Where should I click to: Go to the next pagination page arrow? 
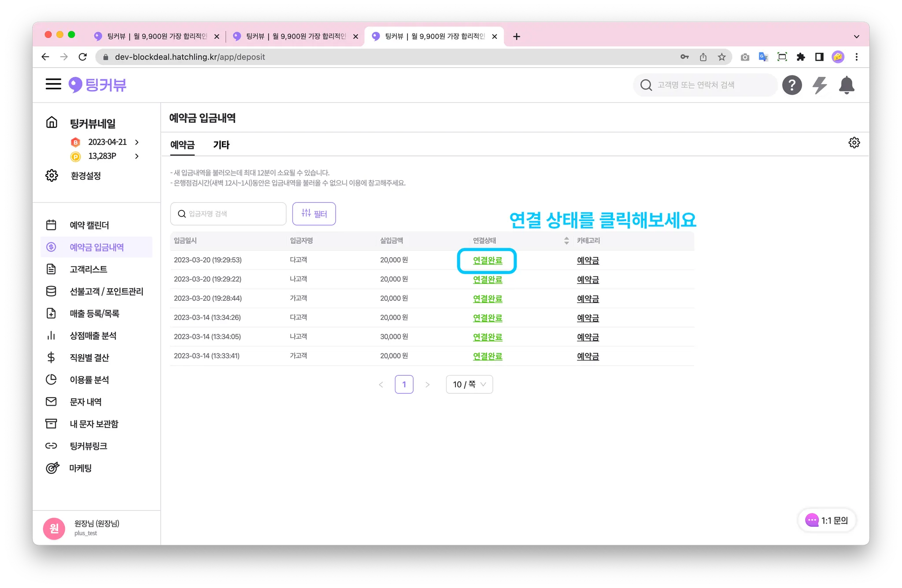[427, 385]
